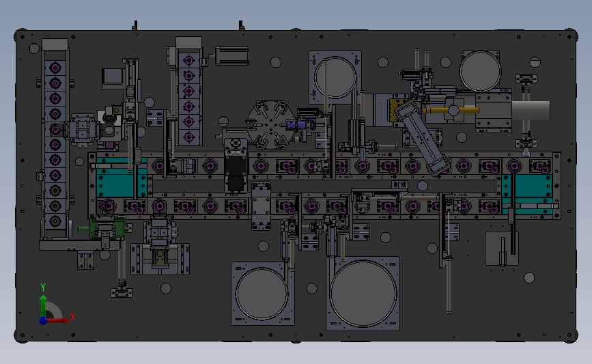Screen dimensions: 592x364
Task: Select the round feeder bowl at top right
Action: pos(480,71)
